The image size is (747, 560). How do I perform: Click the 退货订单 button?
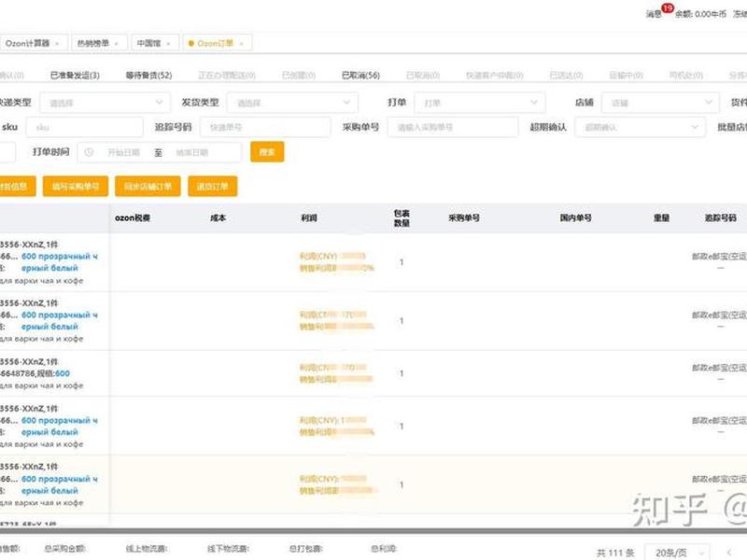pos(213,186)
